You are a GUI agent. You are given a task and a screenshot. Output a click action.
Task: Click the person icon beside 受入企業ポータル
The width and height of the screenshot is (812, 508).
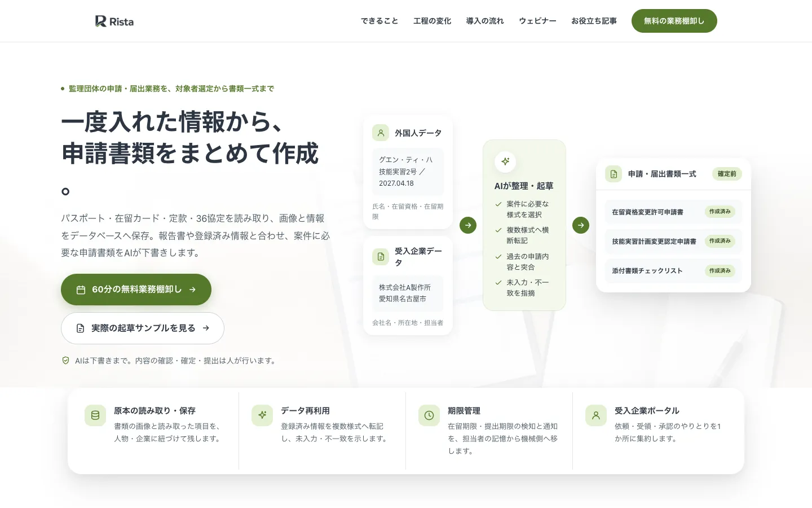click(596, 415)
